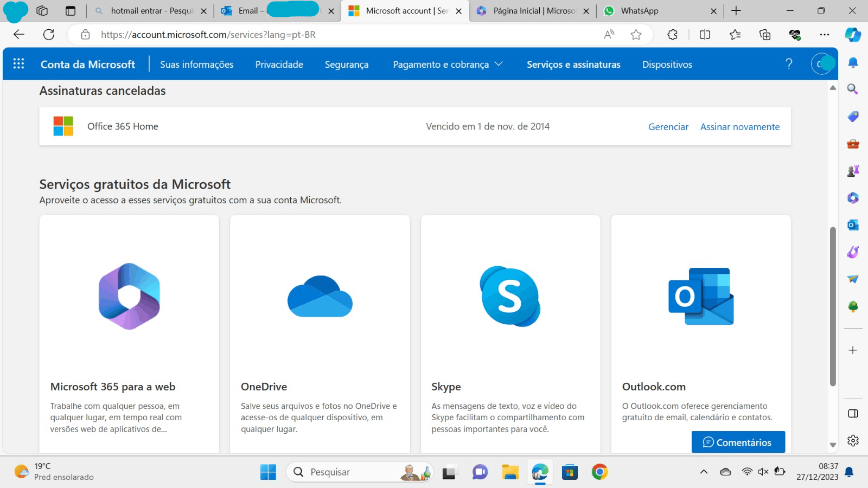Screen dimensions: 868x488
Task: Open the sidebar Search tool
Action: click(x=853, y=89)
